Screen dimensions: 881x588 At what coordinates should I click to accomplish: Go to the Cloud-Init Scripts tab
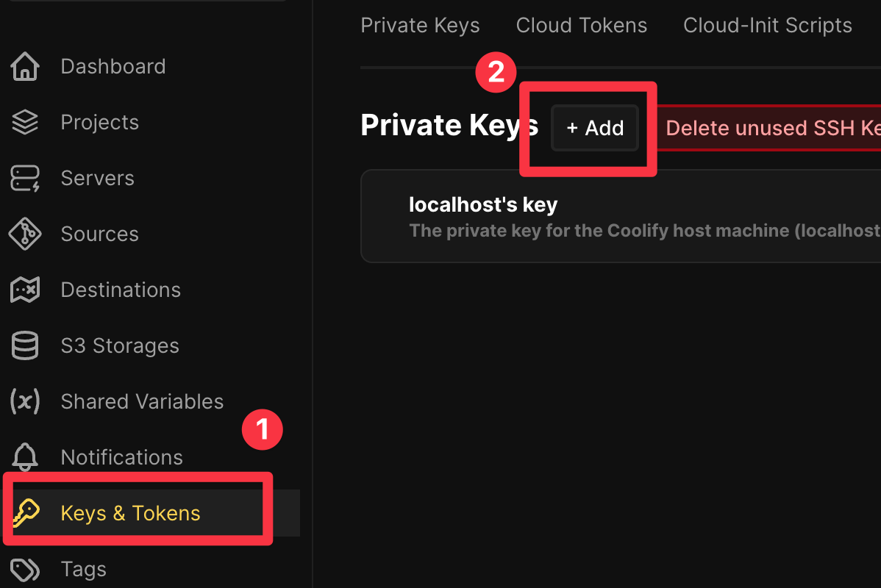coord(767,26)
